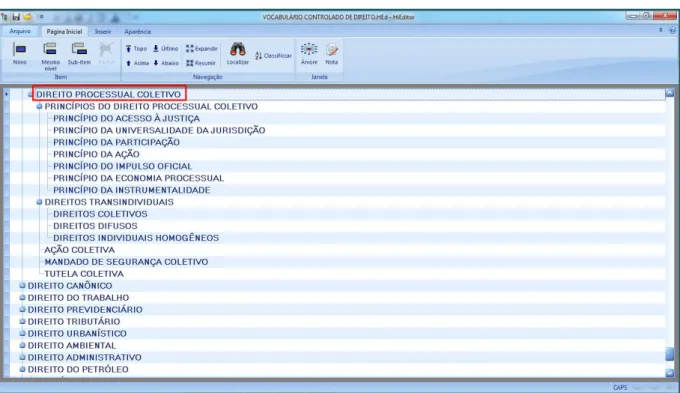Switch to Aparência tab
Viewport: 680px width, 393px height.
point(137,32)
